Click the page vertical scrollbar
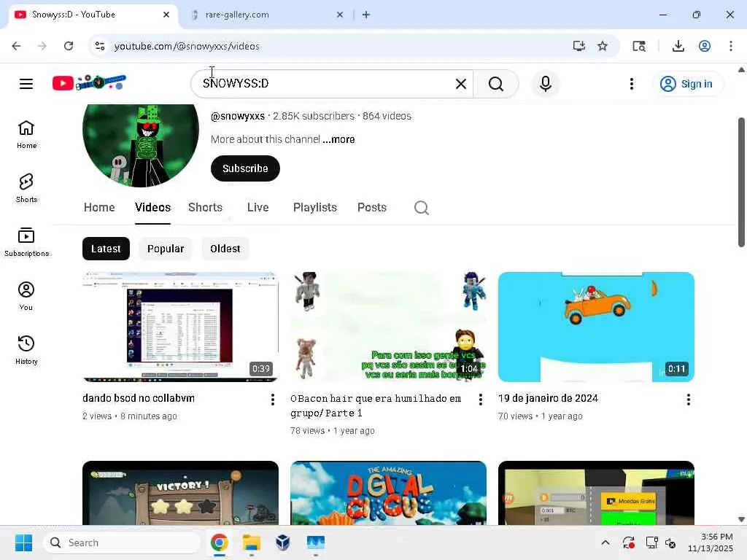This screenshot has height=560, width=747. pyautogui.click(x=741, y=182)
